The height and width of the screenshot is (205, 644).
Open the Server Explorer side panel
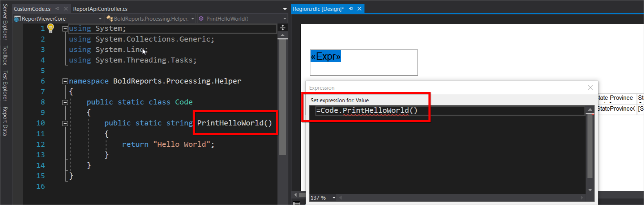pyautogui.click(x=5, y=22)
